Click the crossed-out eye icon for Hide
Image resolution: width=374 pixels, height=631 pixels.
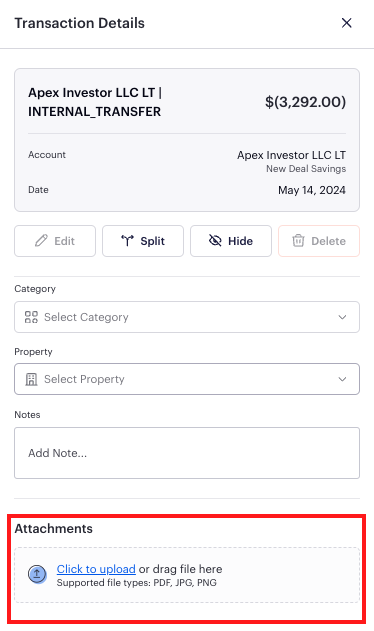pyautogui.click(x=215, y=241)
